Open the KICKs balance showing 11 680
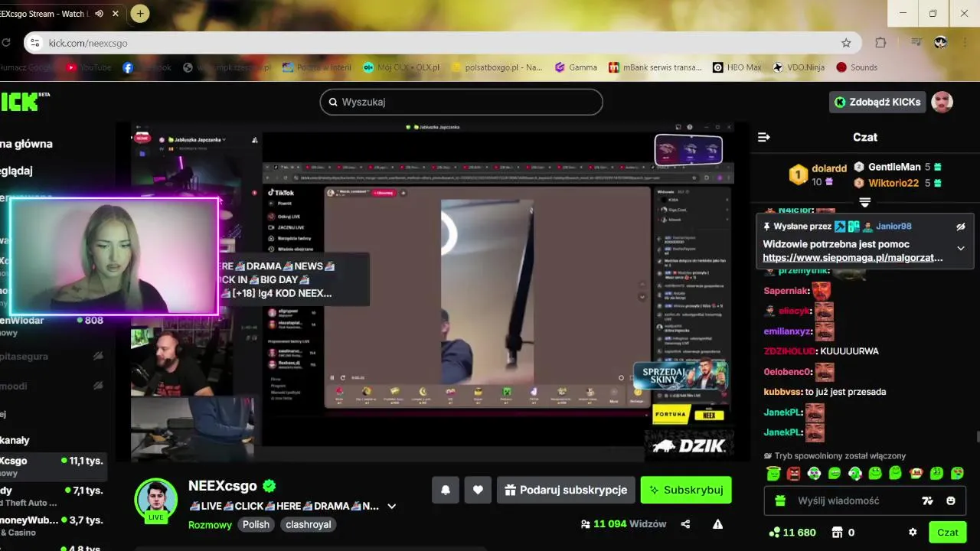 (x=793, y=533)
